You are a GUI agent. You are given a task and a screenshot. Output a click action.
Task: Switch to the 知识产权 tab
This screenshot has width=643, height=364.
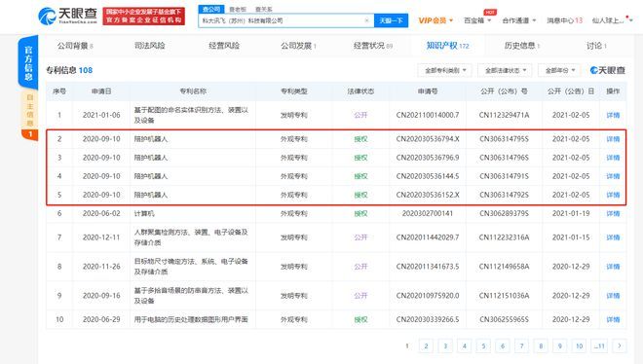(447, 46)
